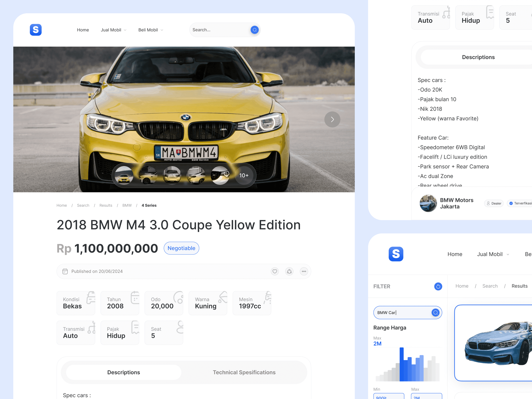Go to next photo with arrow button

[x=332, y=119]
